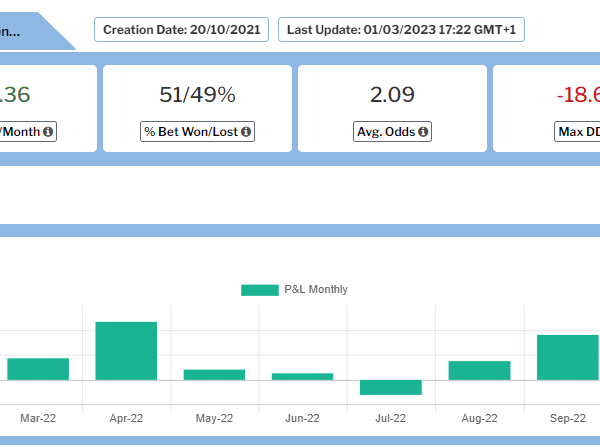Viewport: 600px width, 447px height.
Task: Click the % Bet Won/Lost label box
Action: [x=197, y=132]
